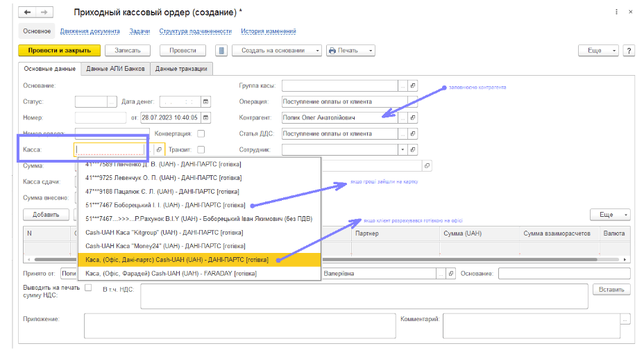Image resolution: width=644 pixels, height=353 pixels.
Task: Open the document report list icon
Action: (221, 51)
